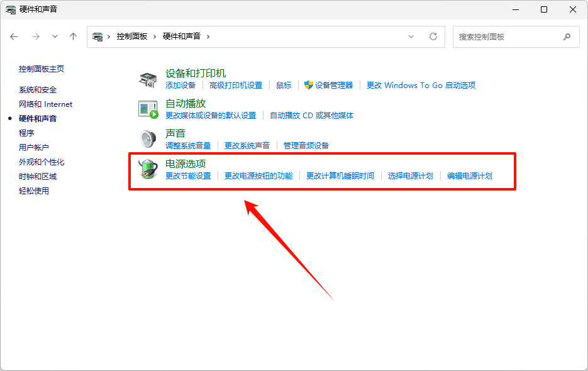This screenshot has height=371, width=588.
Task: Click 更改计算机睡眠时间 link
Action: click(340, 176)
